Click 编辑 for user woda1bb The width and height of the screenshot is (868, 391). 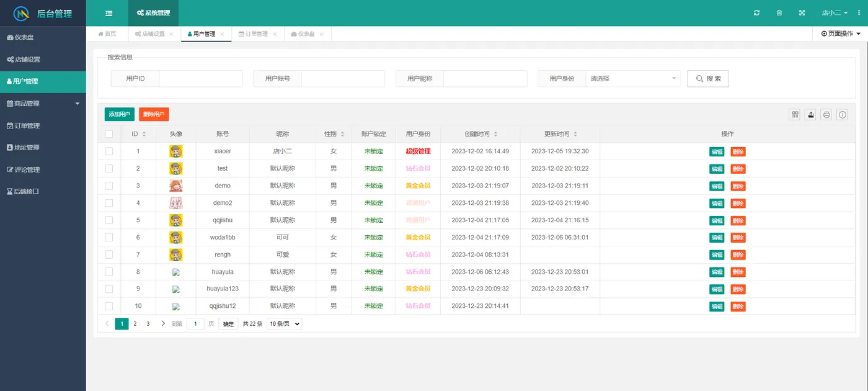pos(717,237)
